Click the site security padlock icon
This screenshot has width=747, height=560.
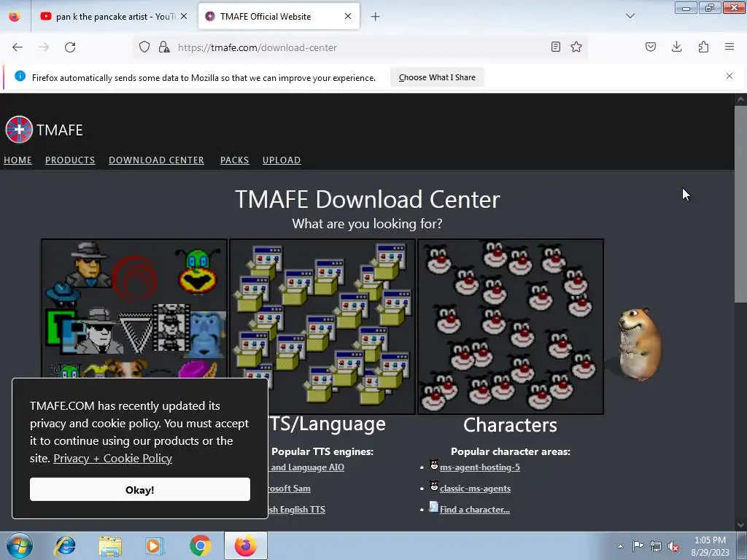click(164, 47)
